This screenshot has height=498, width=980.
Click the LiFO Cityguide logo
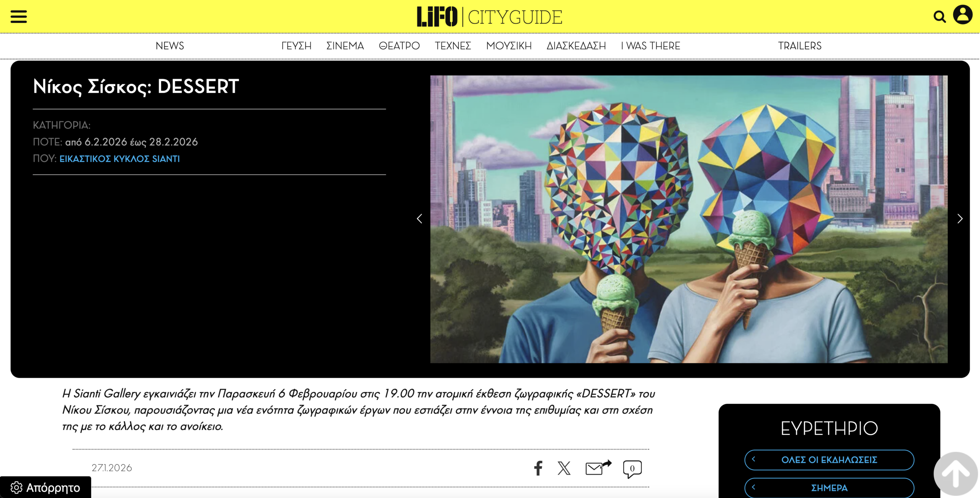[x=490, y=17]
